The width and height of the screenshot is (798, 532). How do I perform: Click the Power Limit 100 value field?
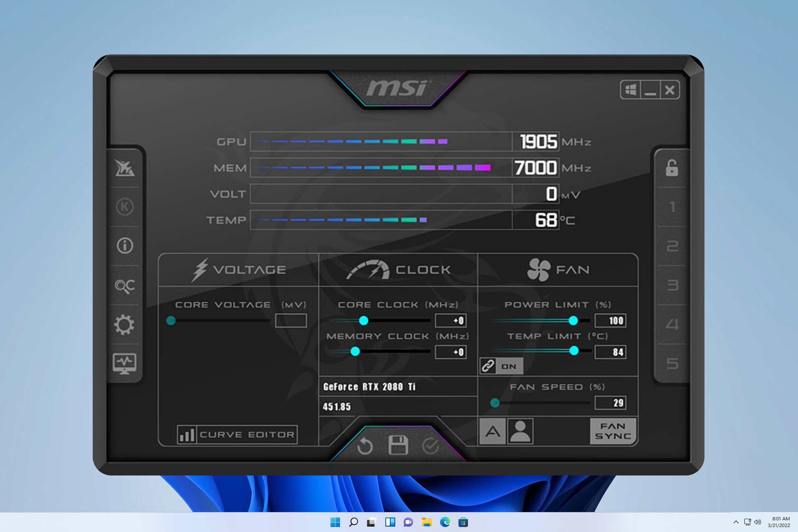click(x=611, y=320)
